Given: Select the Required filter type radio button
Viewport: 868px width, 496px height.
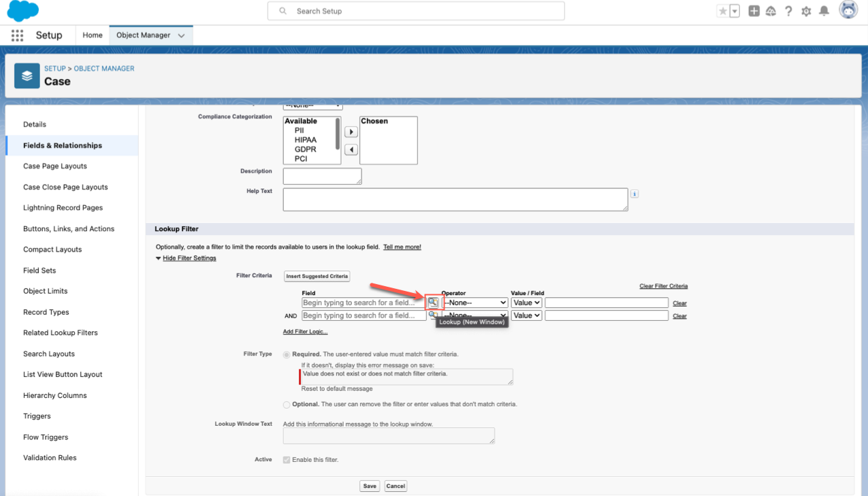Looking at the screenshot, I should pyautogui.click(x=287, y=355).
